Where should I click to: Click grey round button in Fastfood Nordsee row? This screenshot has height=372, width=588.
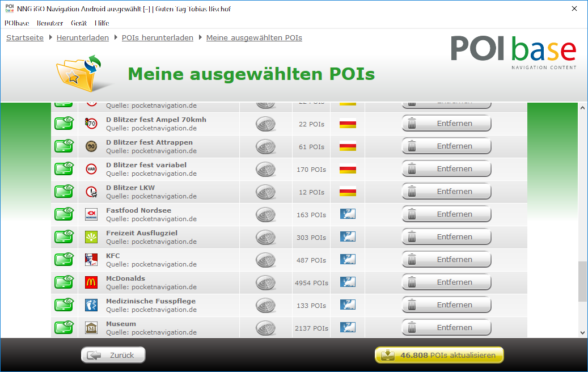click(x=265, y=214)
